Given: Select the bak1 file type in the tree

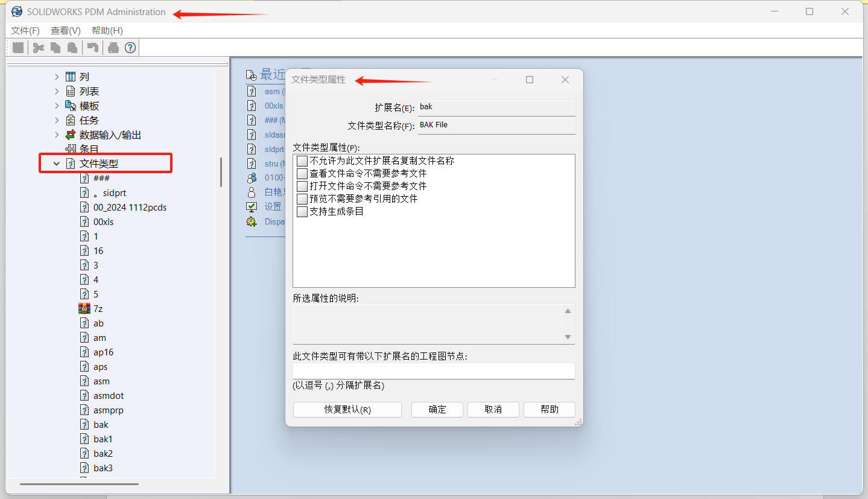Looking at the screenshot, I should 103,439.
